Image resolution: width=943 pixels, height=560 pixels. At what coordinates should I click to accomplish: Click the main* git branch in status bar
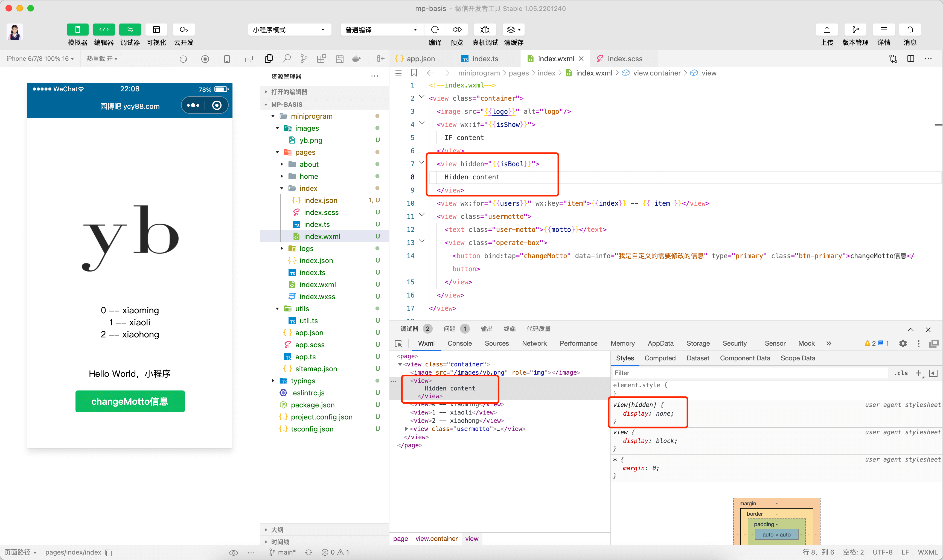283,552
